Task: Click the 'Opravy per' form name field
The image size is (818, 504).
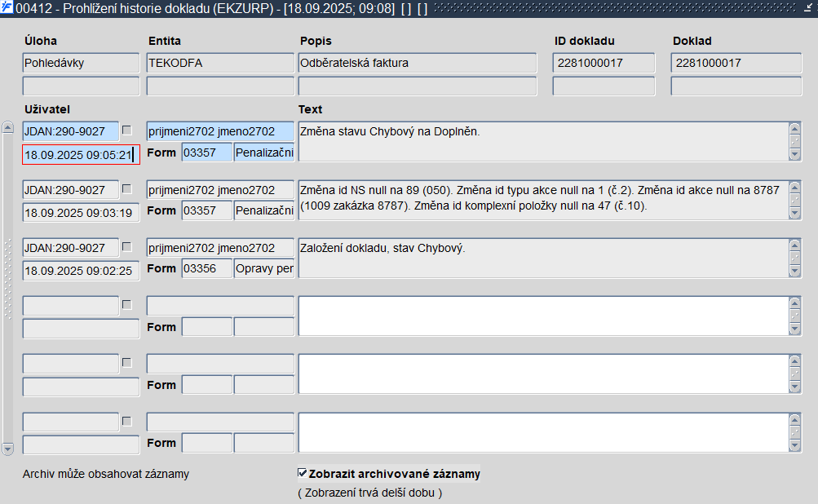Action: tap(264, 268)
